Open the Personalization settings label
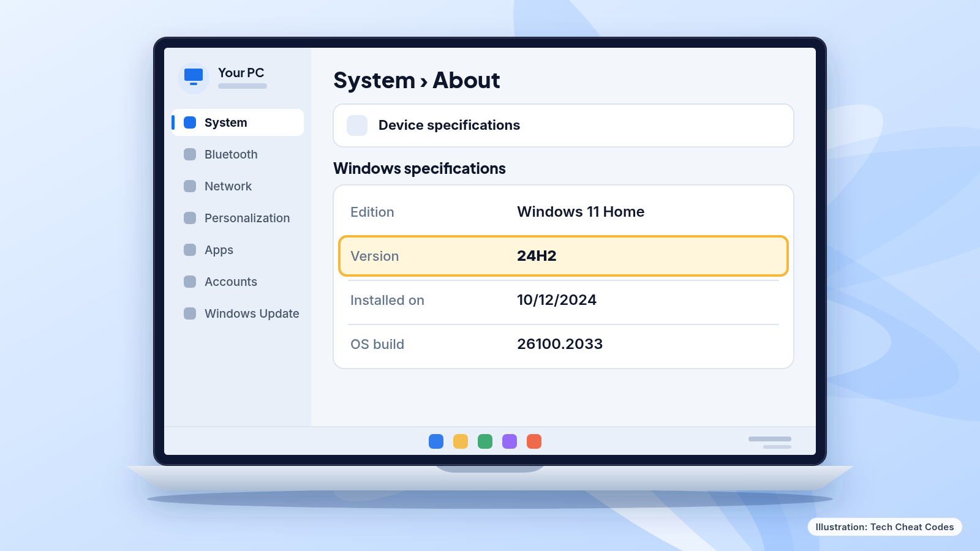The height and width of the screenshot is (551, 980). pyautogui.click(x=247, y=218)
